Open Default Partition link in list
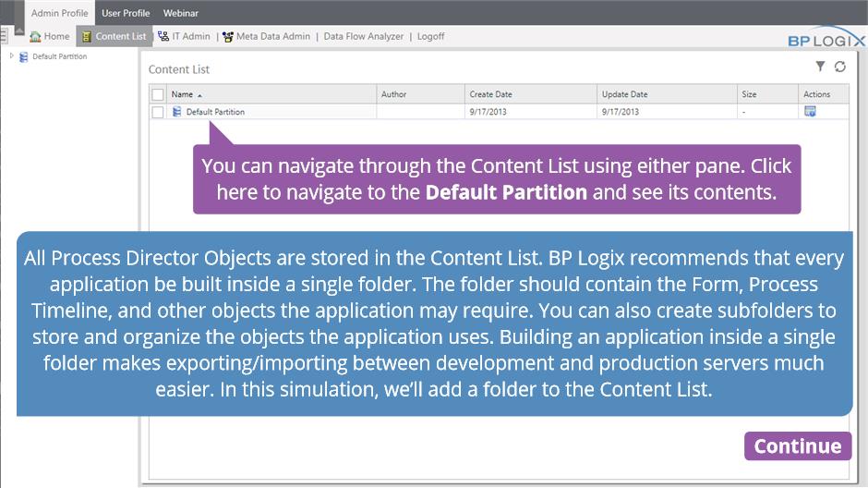Screen dimensions: 868x488 pyautogui.click(x=215, y=112)
